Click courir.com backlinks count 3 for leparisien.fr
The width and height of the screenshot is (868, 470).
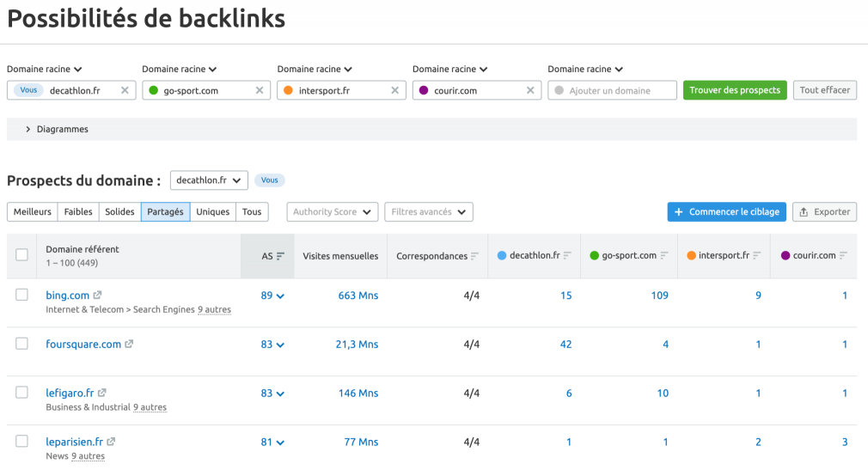pyautogui.click(x=845, y=442)
